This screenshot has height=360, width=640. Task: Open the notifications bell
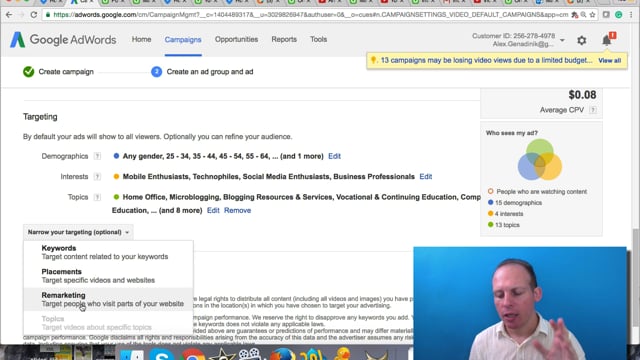[x=607, y=40]
